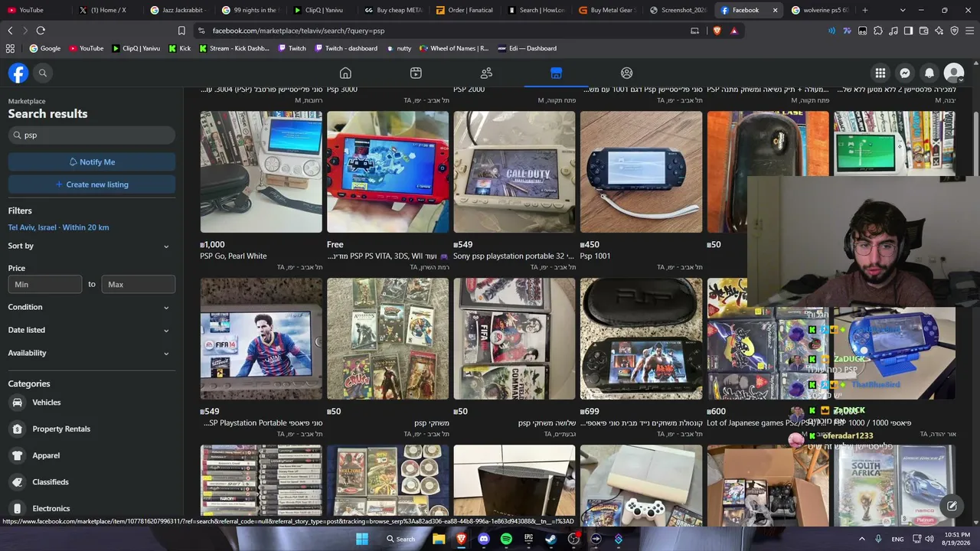Image resolution: width=980 pixels, height=551 pixels.
Task: Open the Facebook Reels video icon
Action: (416, 73)
